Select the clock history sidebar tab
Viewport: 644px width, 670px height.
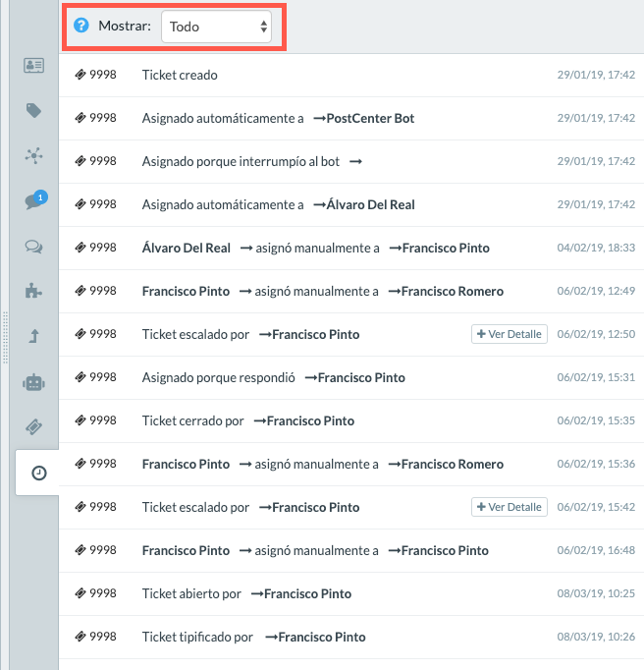point(39,473)
